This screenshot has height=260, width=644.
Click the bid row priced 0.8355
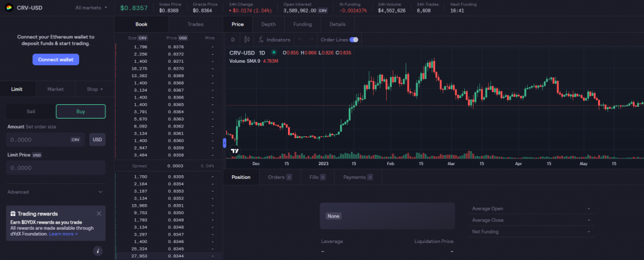tap(169, 176)
